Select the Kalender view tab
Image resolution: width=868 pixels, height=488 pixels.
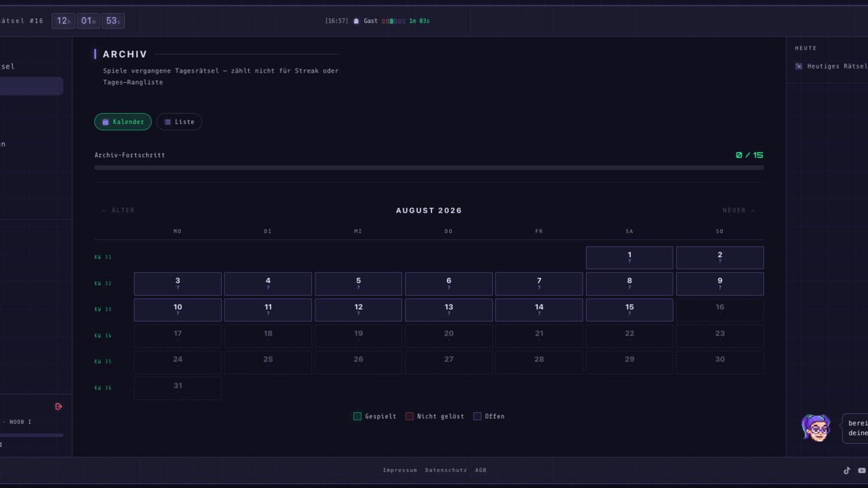[x=123, y=122]
